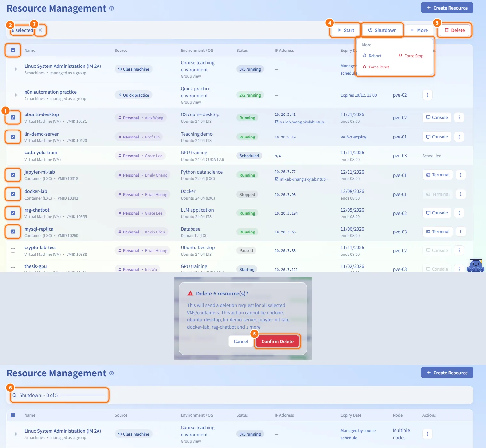
Task: Expand the n8n automation practice group
Action: [x=16, y=95]
